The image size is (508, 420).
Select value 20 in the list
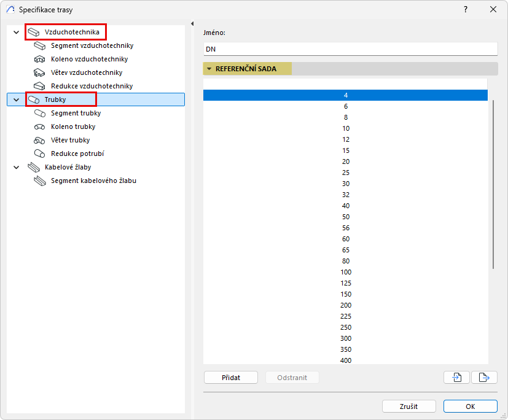[x=345, y=161]
